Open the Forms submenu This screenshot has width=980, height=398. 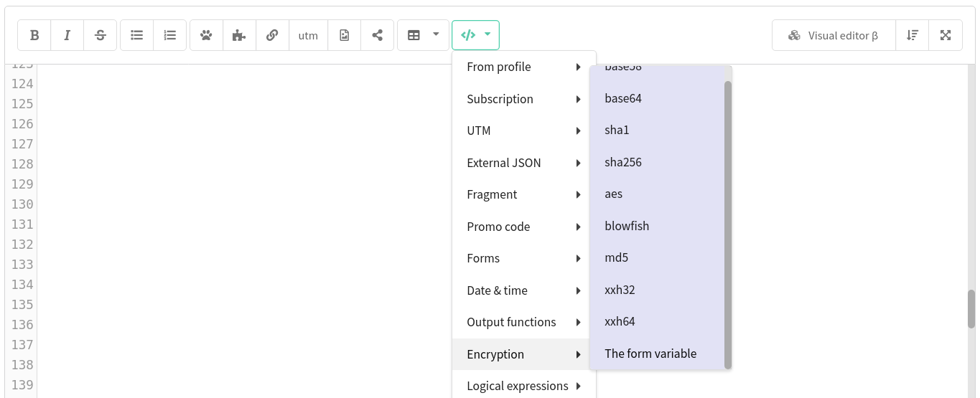pos(524,258)
